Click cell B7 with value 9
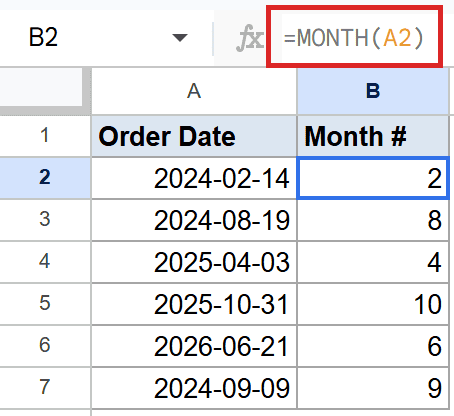Screen dimensions: 454x416 pos(373,388)
